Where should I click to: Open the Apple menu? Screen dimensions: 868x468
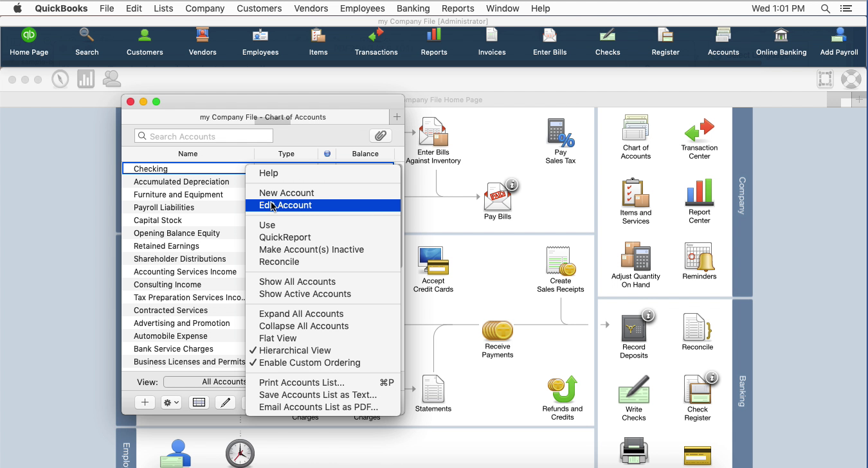[x=17, y=8]
